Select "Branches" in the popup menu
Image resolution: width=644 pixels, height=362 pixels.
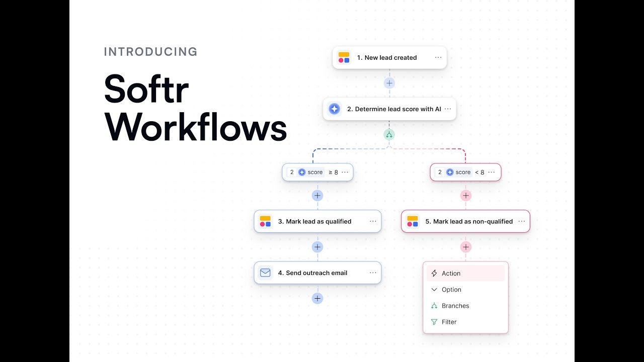point(454,306)
